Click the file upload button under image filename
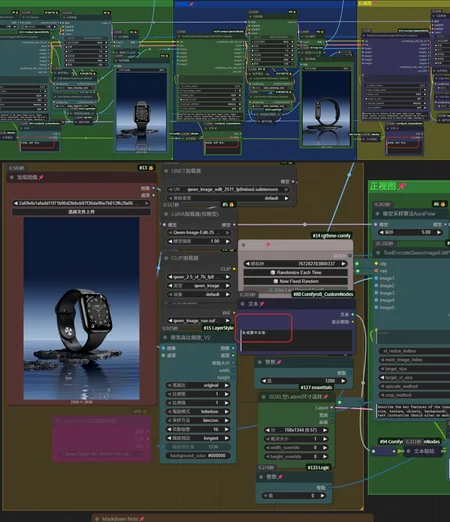 81,212
